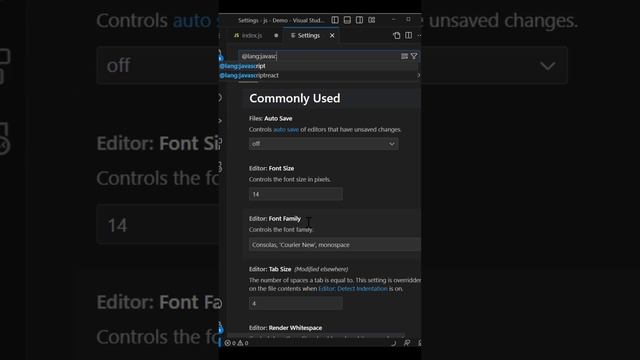Close the Settings tab
The image size is (640, 360).
tap(332, 36)
